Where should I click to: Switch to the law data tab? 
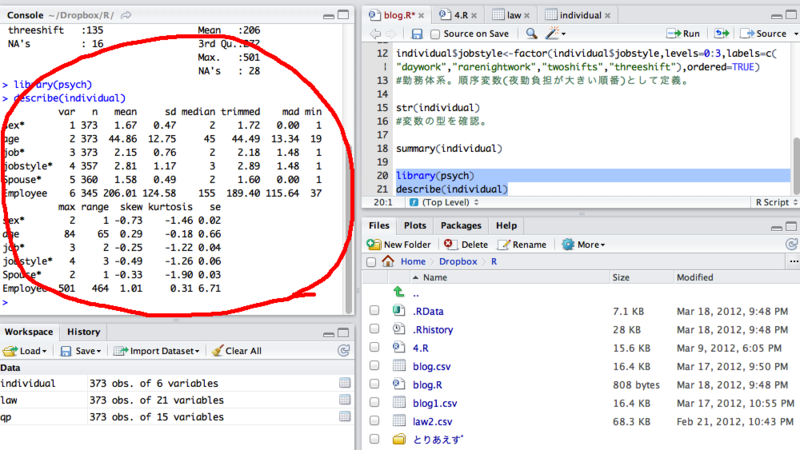(509, 15)
